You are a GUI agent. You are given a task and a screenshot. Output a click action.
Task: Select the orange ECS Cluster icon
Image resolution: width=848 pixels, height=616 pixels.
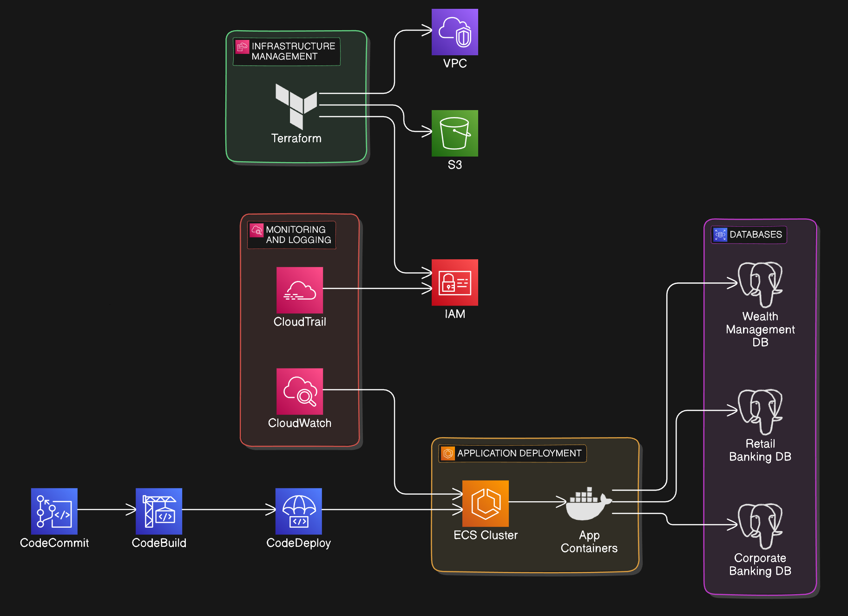pos(486,504)
